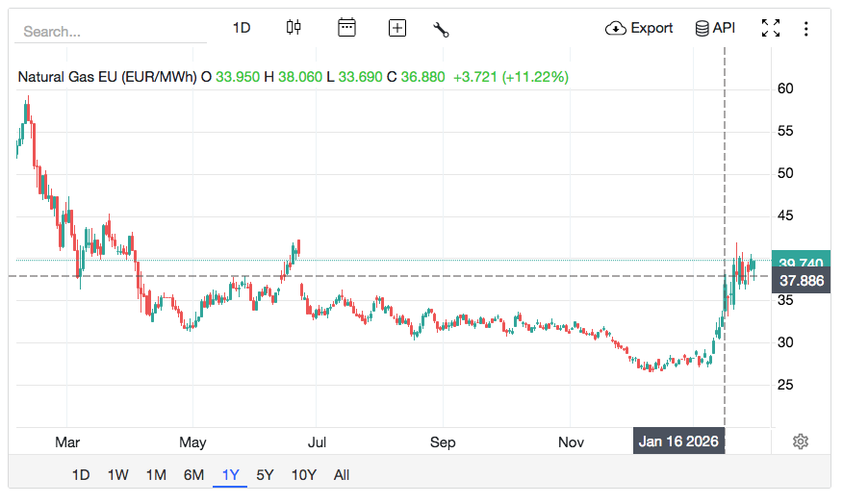Select the 1D time range
Screen dimensions: 843x504
point(81,474)
